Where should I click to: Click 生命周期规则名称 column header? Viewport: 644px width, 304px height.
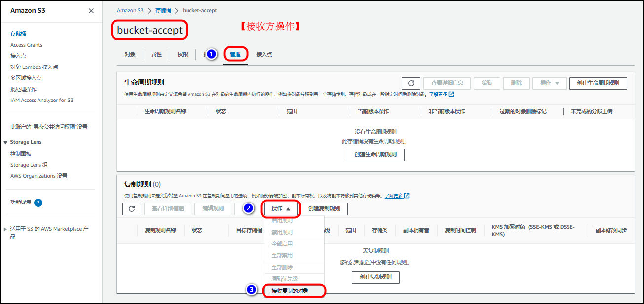(165, 111)
